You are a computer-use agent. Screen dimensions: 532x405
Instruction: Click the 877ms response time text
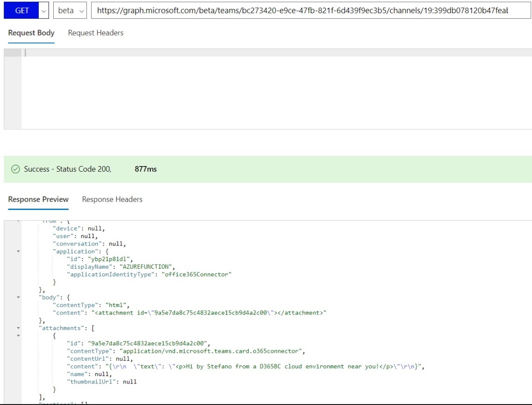tap(146, 169)
